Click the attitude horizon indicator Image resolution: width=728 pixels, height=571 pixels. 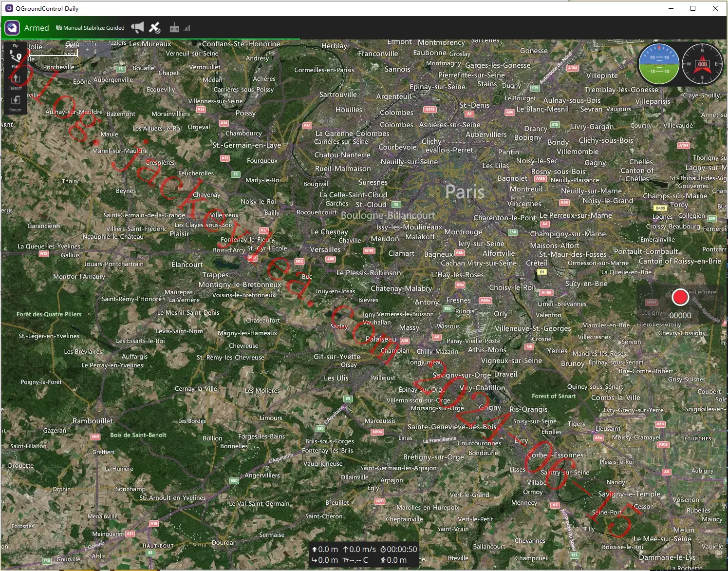click(x=659, y=64)
